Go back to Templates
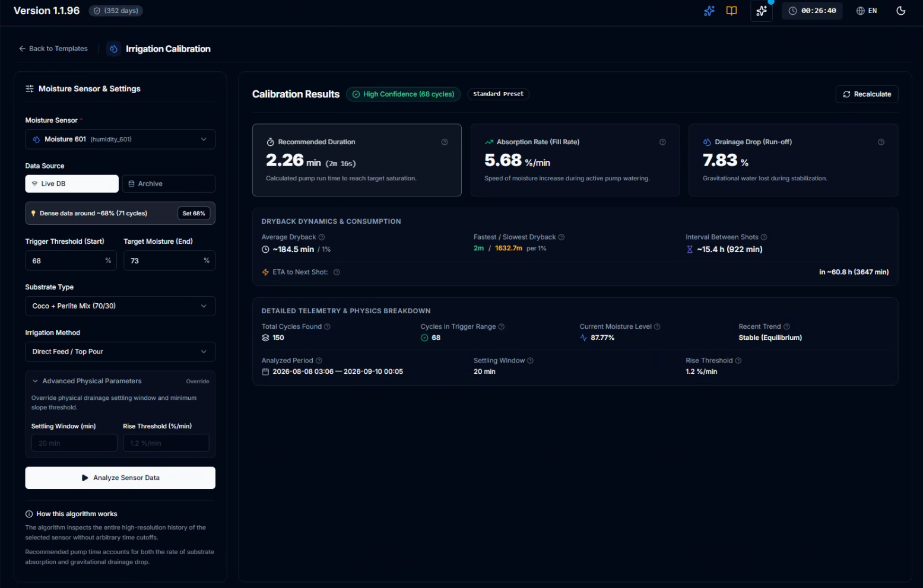The image size is (923, 588). pos(53,49)
